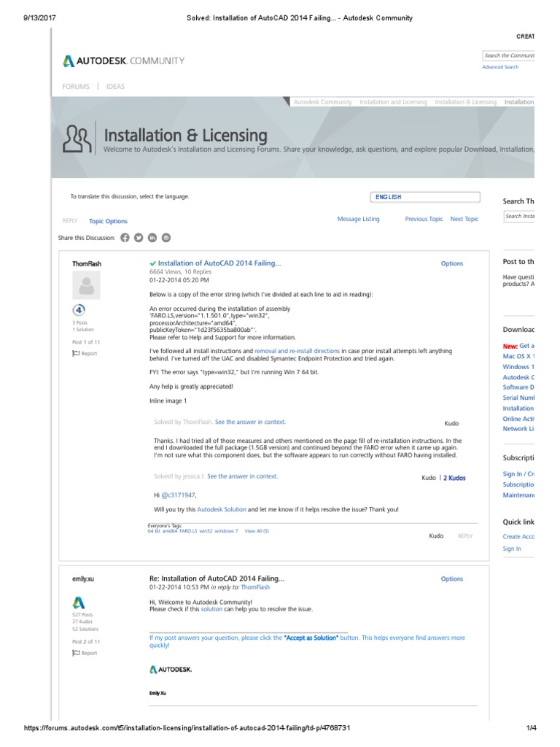
Task: Open the IDEAS menu
Action: [x=115, y=86]
